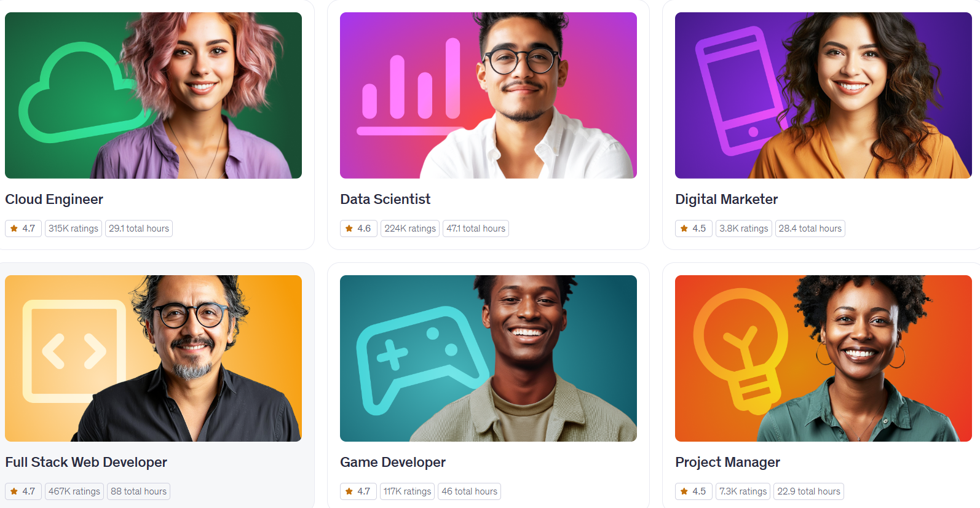Open the Game Developer course title
Image resolution: width=980 pixels, height=508 pixels.
click(x=393, y=462)
